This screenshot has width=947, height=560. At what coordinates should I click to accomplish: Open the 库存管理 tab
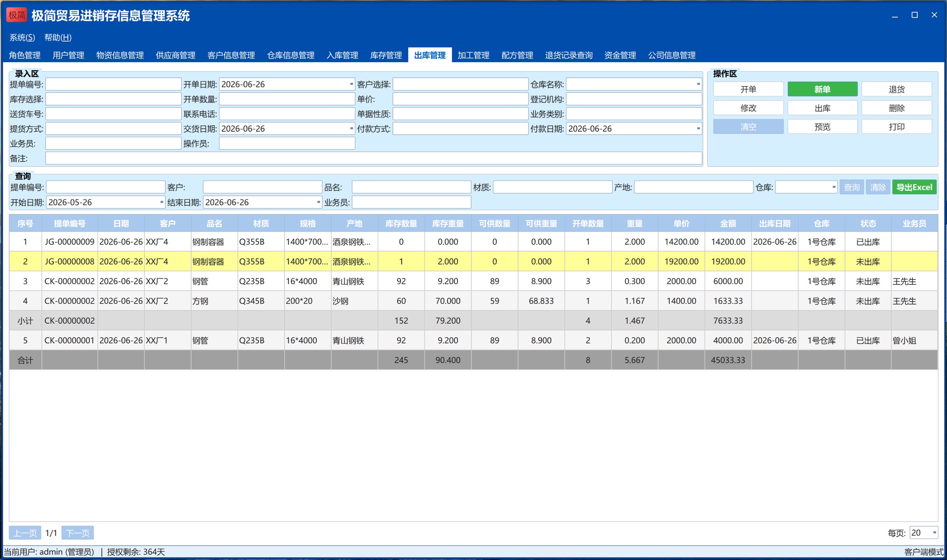(x=386, y=55)
